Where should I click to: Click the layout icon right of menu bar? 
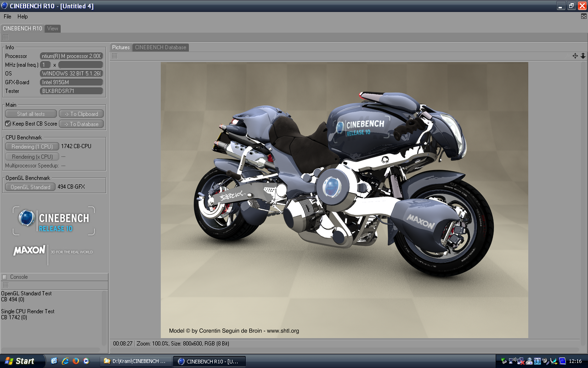(x=584, y=17)
